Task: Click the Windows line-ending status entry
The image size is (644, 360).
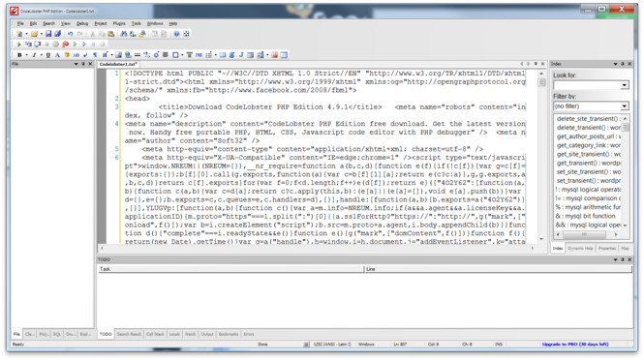Action: (366, 344)
